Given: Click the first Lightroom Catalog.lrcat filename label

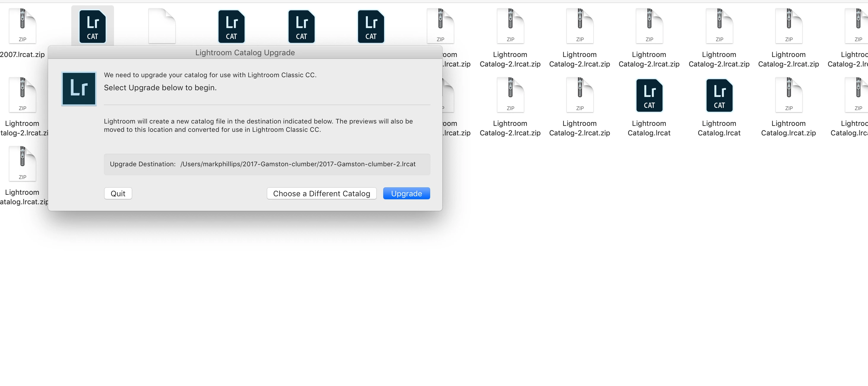Looking at the screenshot, I should 649,128.
